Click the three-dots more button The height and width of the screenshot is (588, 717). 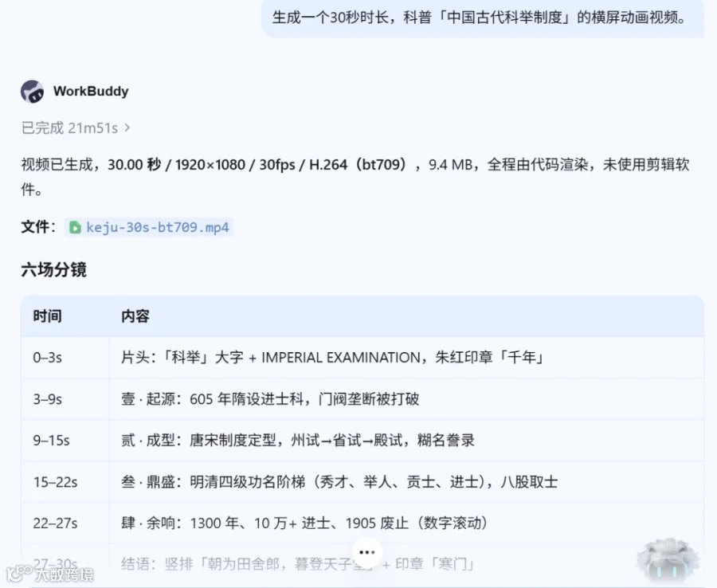367,552
